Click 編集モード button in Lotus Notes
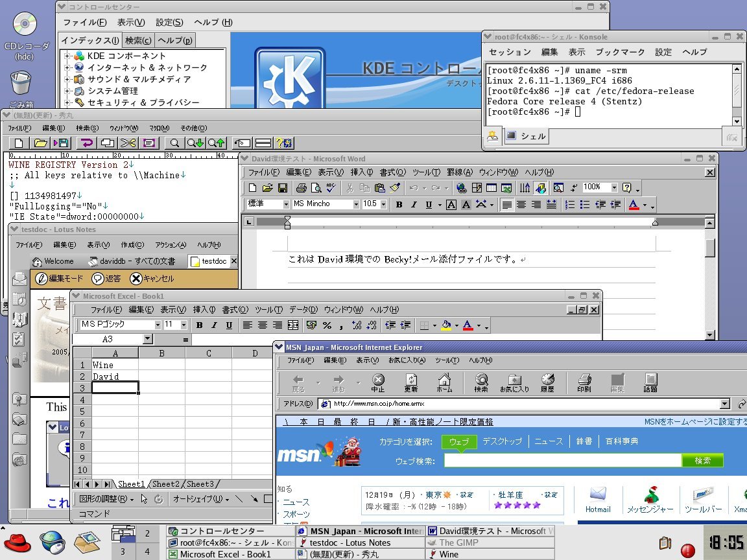Viewport: 747px width, 560px height. tap(60, 279)
